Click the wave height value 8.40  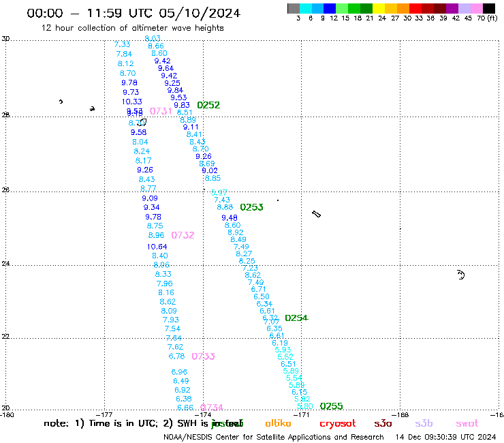coord(160,256)
